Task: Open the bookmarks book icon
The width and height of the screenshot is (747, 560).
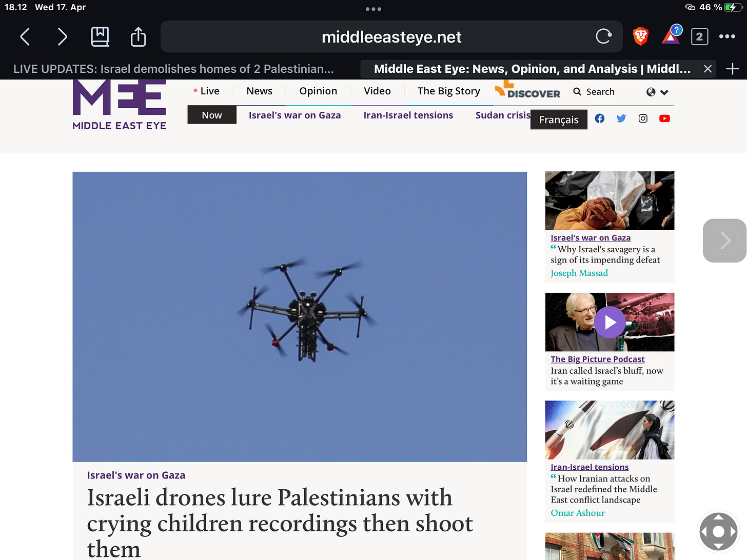Action: 100,37
